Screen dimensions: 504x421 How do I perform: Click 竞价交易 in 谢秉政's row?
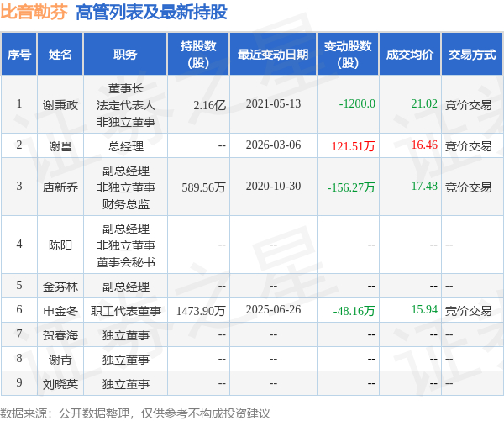point(469,105)
